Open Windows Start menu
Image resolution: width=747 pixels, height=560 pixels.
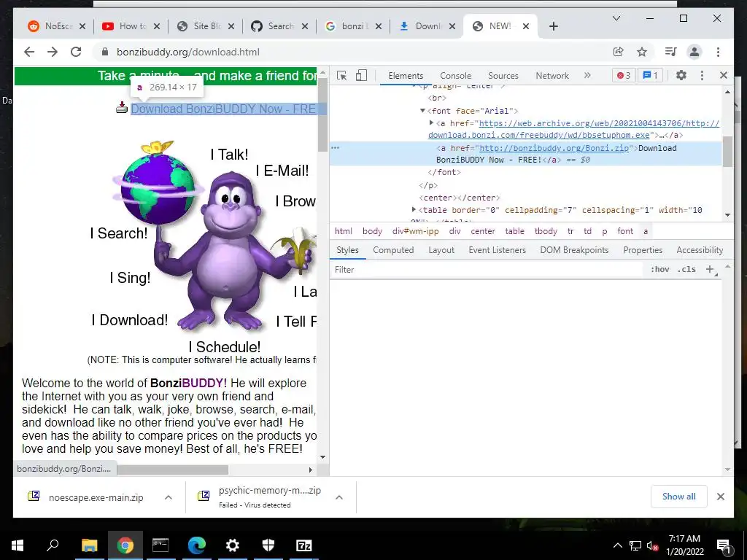tap(18, 545)
